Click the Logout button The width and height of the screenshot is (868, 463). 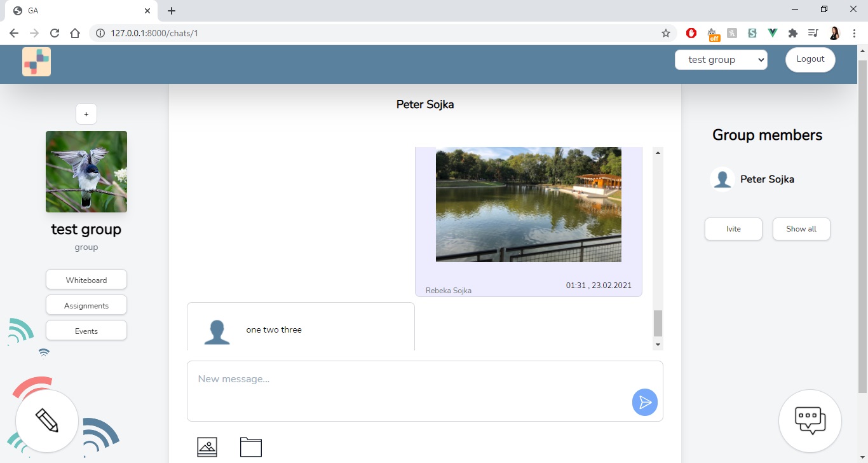tap(810, 59)
